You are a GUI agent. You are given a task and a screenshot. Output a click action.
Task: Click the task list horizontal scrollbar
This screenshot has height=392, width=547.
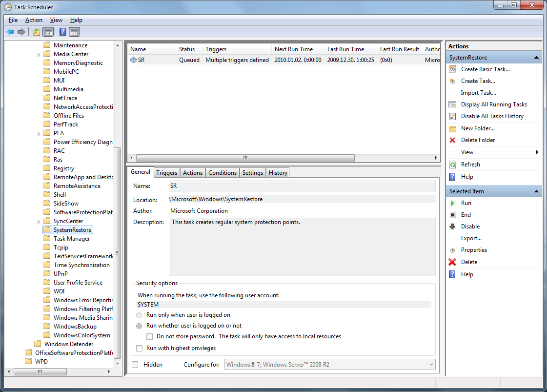click(x=245, y=158)
